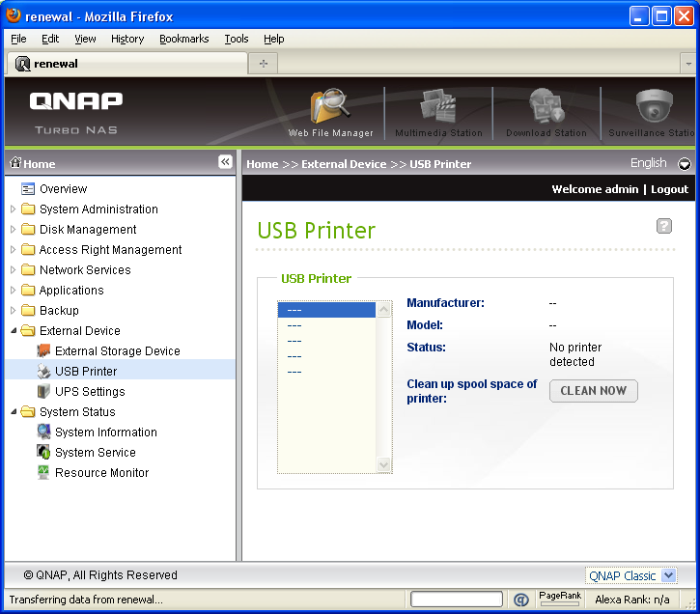Viewport: 700px width, 614px height.
Task: Open the tab list dropdown arrow
Action: [x=688, y=64]
